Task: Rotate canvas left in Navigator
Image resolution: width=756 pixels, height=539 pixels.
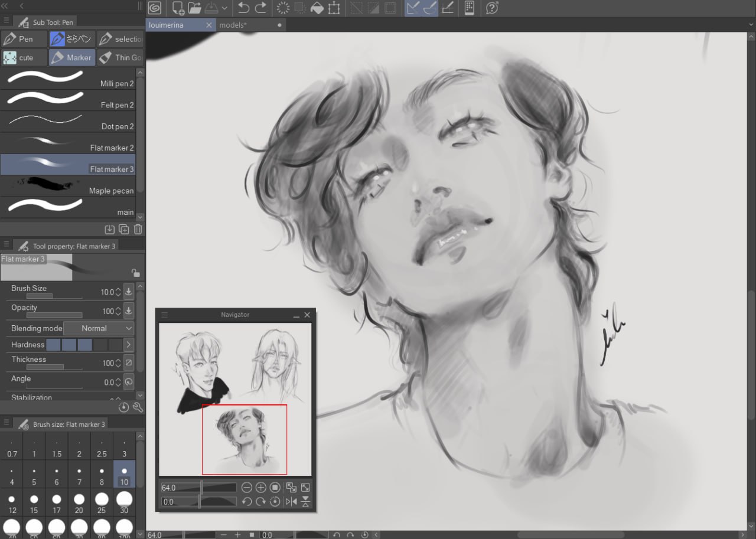Action: (247, 502)
